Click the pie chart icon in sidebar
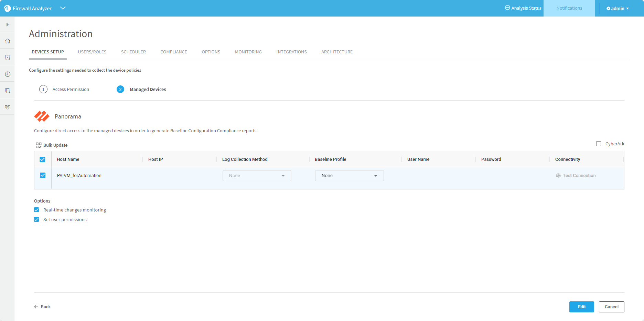 pos(8,74)
